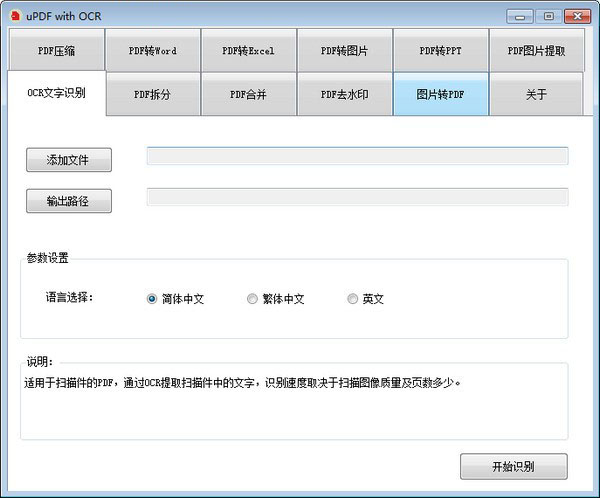Switch to the PDF拆分 tab
This screenshot has height=498, width=600.
[152, 95]
